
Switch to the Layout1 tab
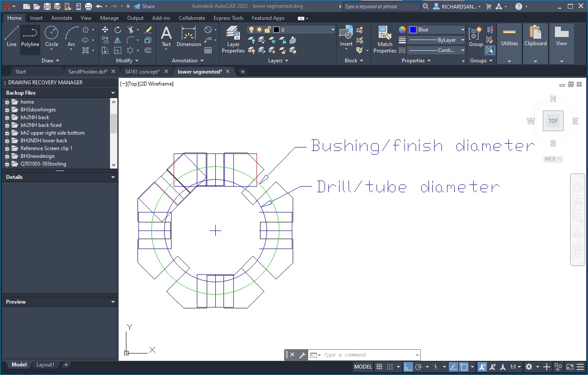(x=46, y=365)
